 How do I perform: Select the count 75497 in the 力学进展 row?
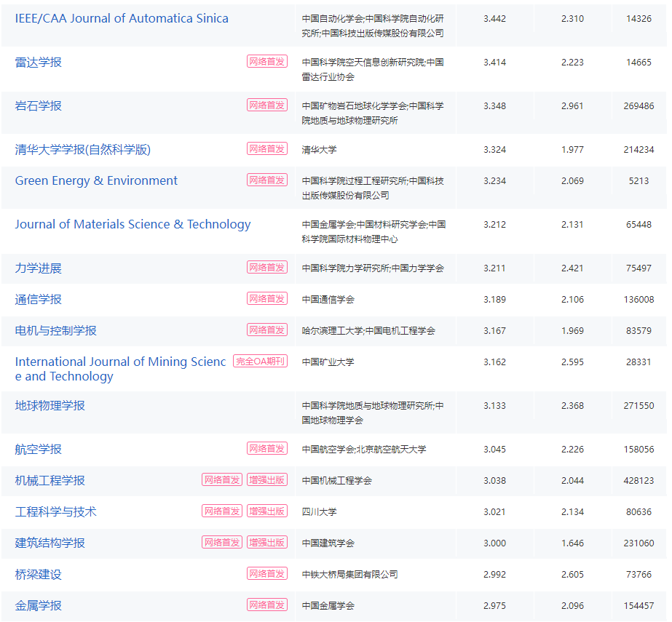click(639, 268)
